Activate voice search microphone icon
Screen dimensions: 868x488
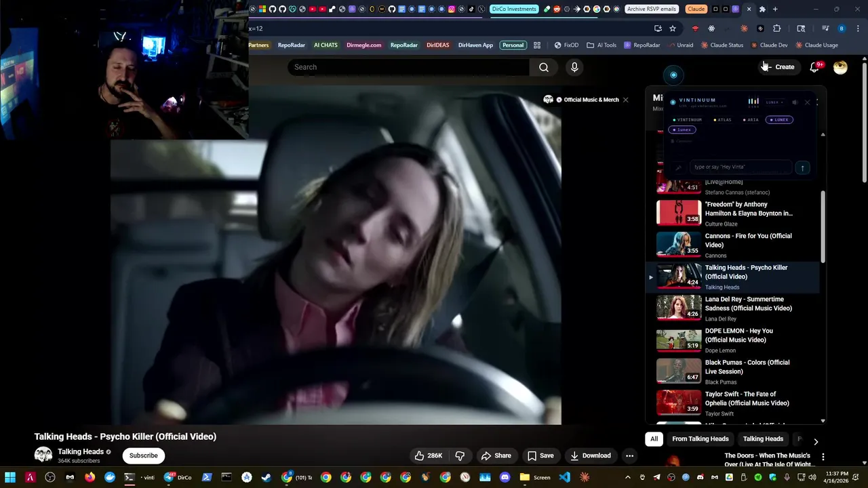pos(574,67)
